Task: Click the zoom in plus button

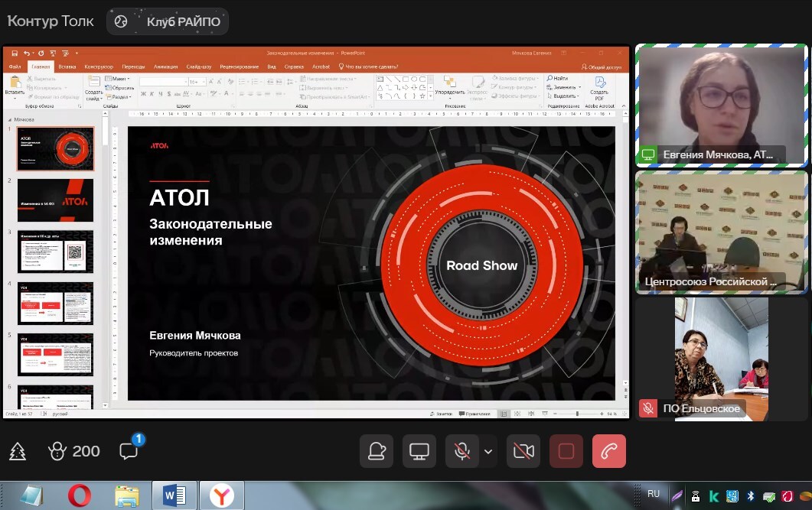Action: pyautogui.click(x=602, y=414)
